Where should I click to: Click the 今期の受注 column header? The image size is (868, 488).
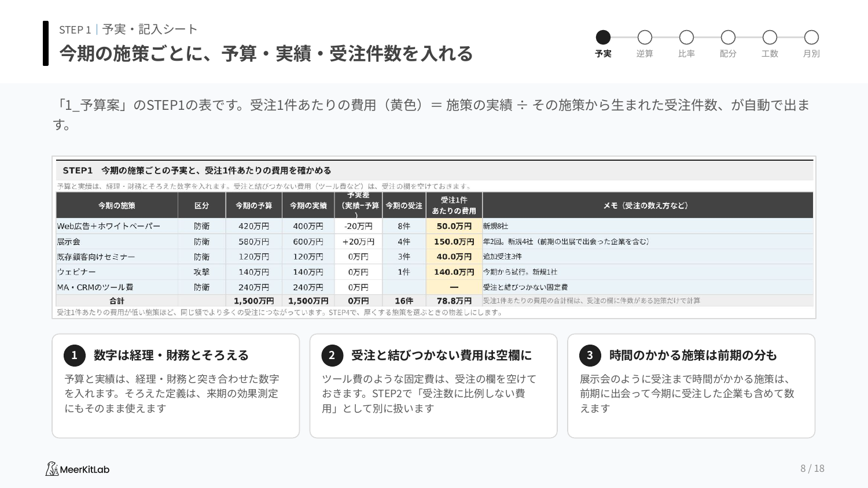coord(404,205)
